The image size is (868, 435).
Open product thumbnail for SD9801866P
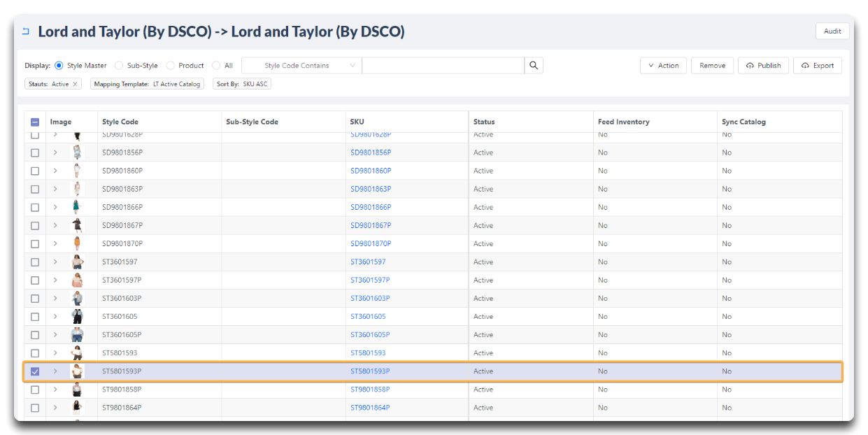77,207
